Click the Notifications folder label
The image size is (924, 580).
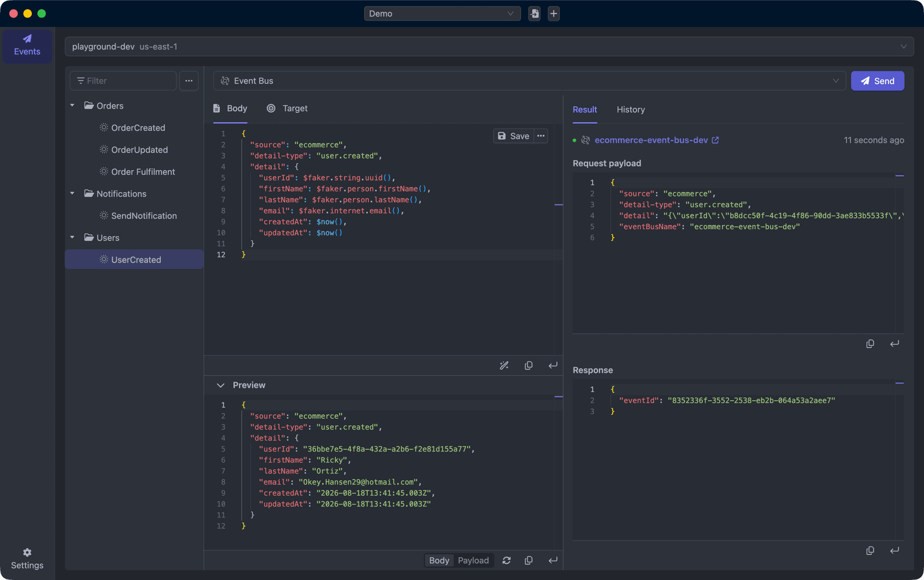pyautogui.click(x=122, y=194)
